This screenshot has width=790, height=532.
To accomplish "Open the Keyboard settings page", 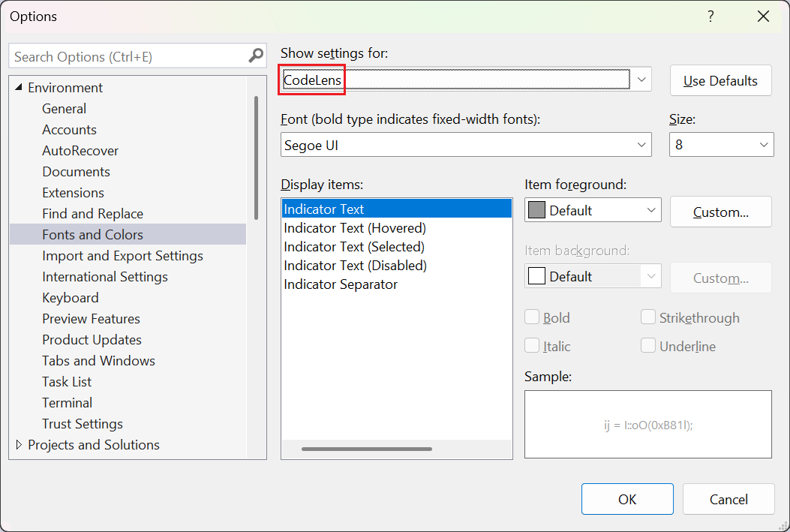I will (x=70, y=297).
